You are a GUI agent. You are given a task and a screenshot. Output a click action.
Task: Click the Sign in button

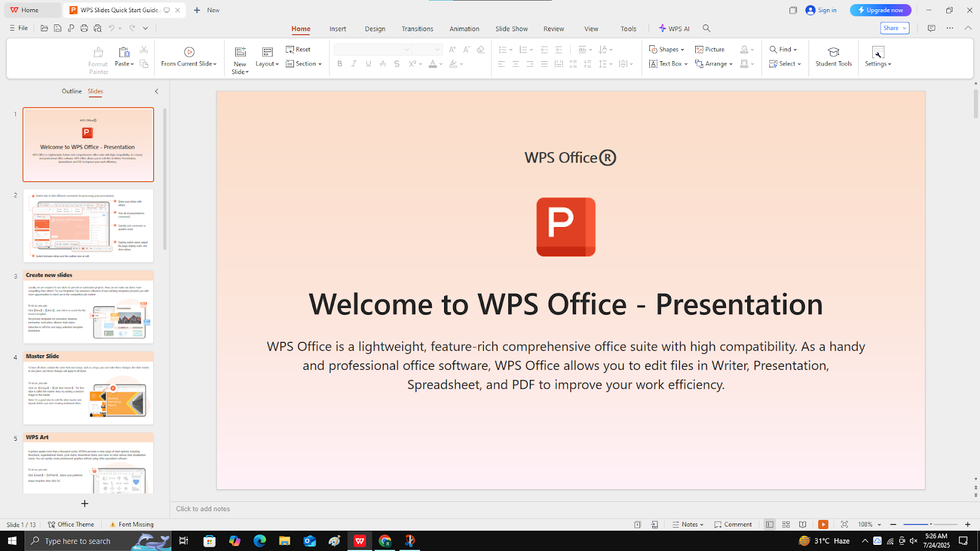(821, 10)
